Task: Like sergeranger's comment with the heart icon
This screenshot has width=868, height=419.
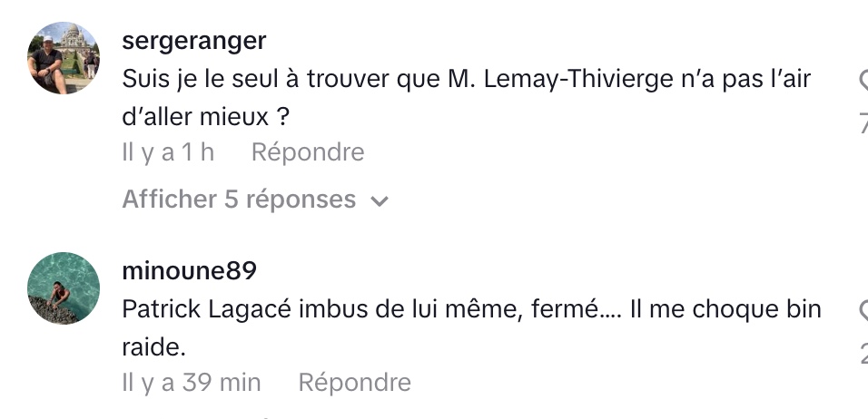Action: [x=863, y=82]
